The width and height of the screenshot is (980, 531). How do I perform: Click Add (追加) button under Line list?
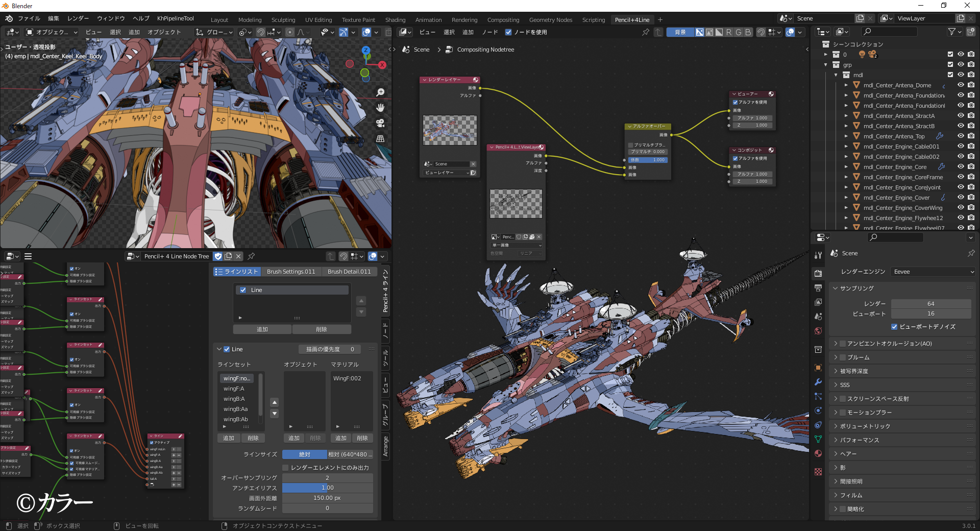coord(262,329)
